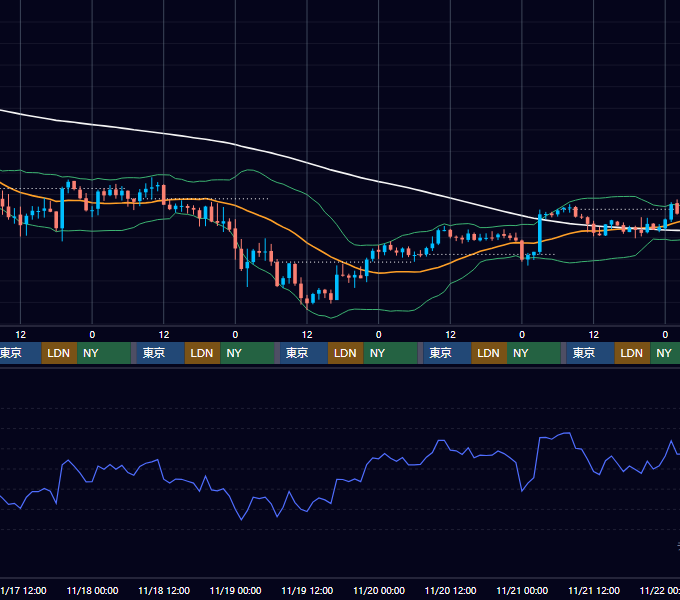680x600 pixels.
Task: Click the hour label 0 above 11/20 00:00
Action: point(379,335)
